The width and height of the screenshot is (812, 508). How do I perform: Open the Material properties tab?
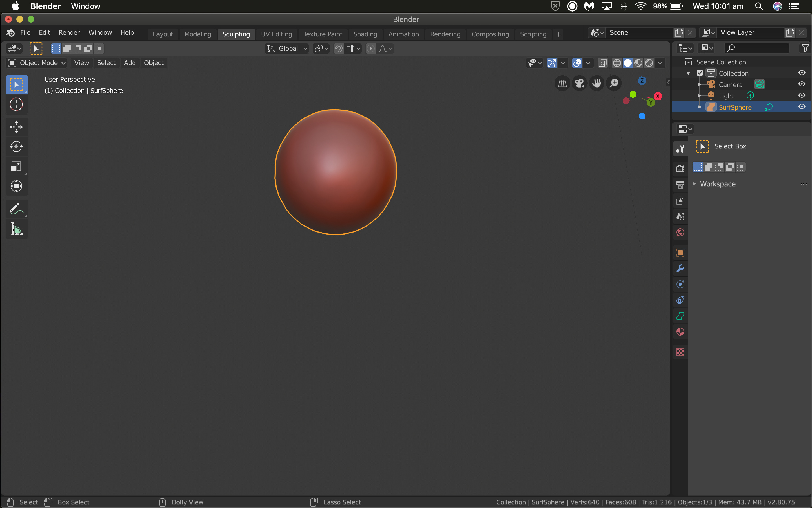pos(680,332)
